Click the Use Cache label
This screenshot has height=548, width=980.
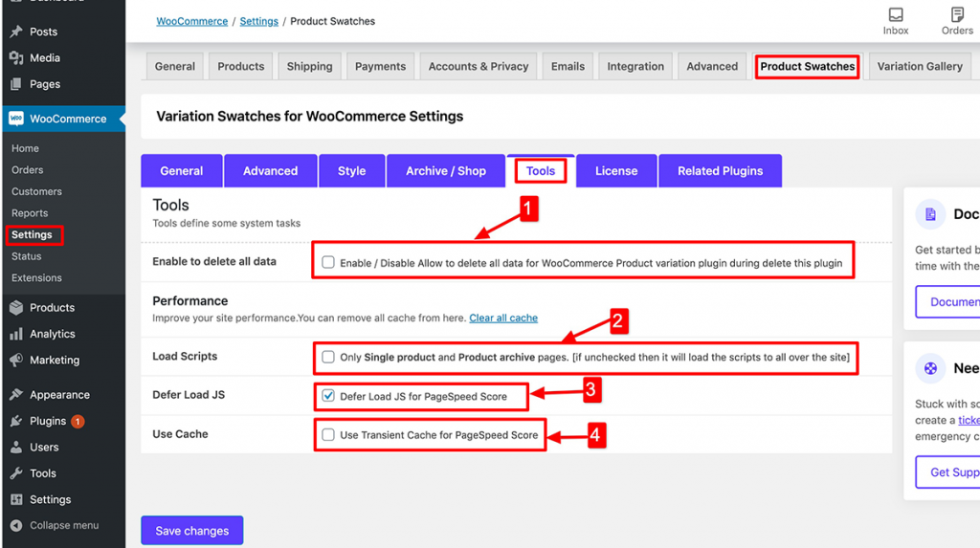coord(180,433)
